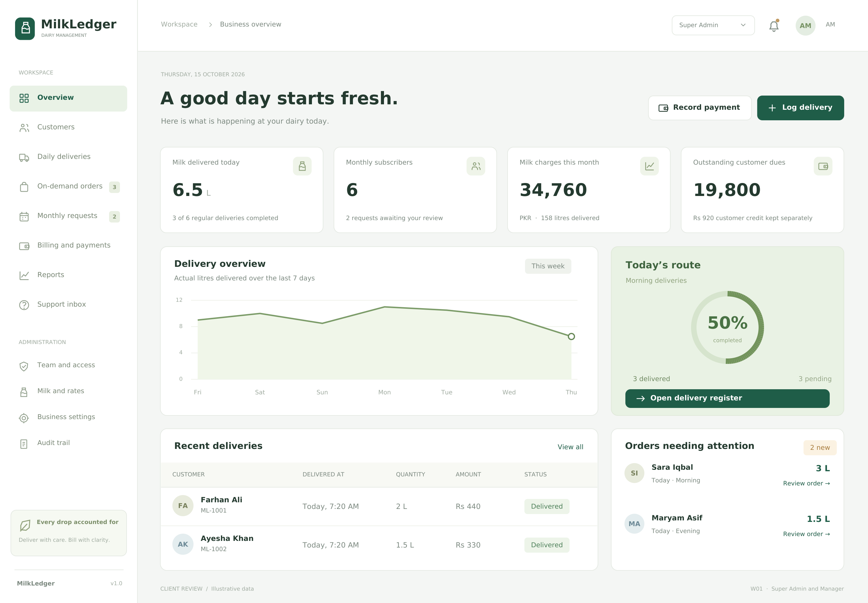
Task: Click the Reports chart icon in sidebar
Action: (x=24, y=276)
